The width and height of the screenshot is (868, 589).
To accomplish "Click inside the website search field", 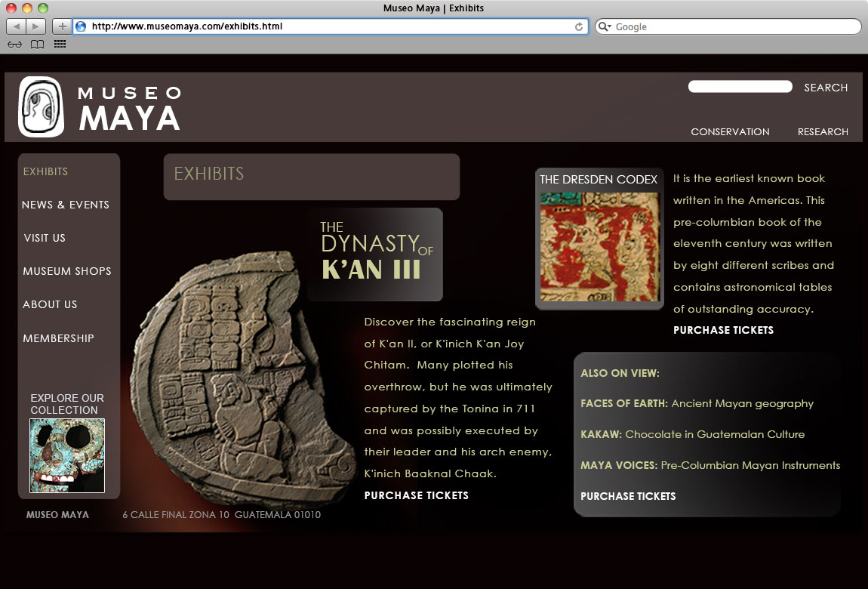I will tap(740, 86).
